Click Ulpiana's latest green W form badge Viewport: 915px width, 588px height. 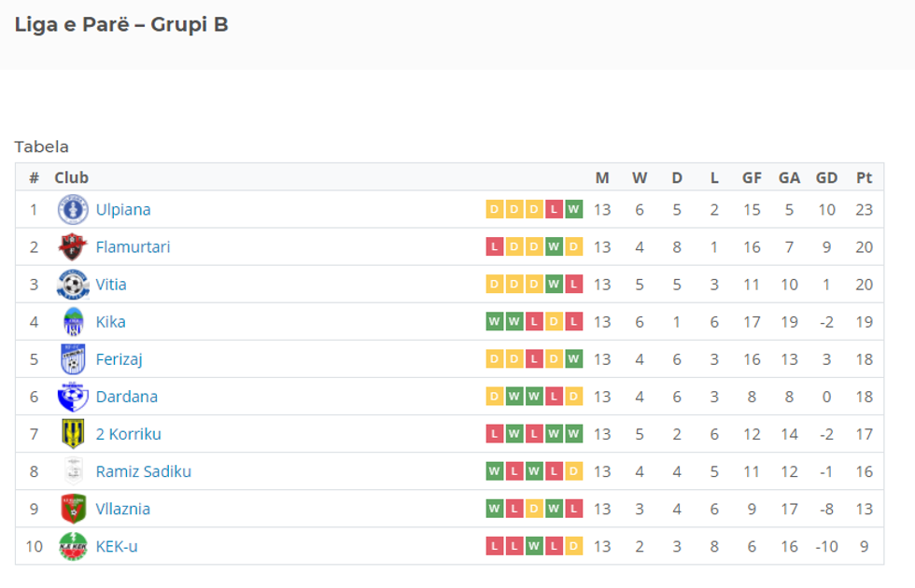(x=573, y=209)
